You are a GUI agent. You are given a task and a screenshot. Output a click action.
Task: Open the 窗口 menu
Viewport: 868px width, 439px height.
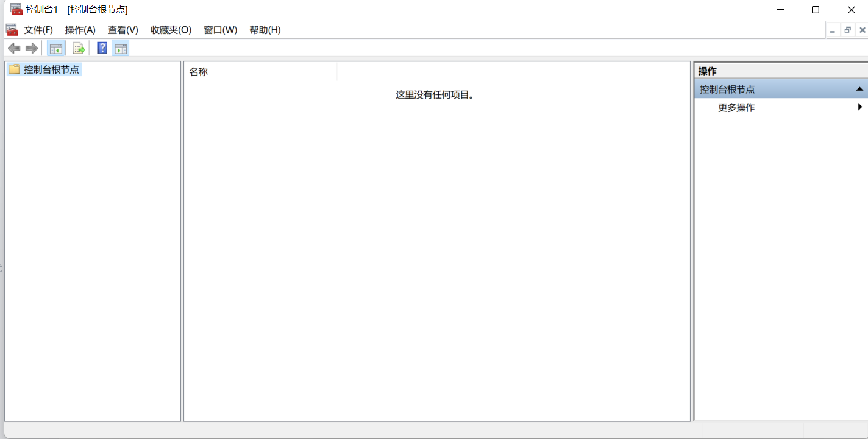pyautogui.click(x=220, y=29)
